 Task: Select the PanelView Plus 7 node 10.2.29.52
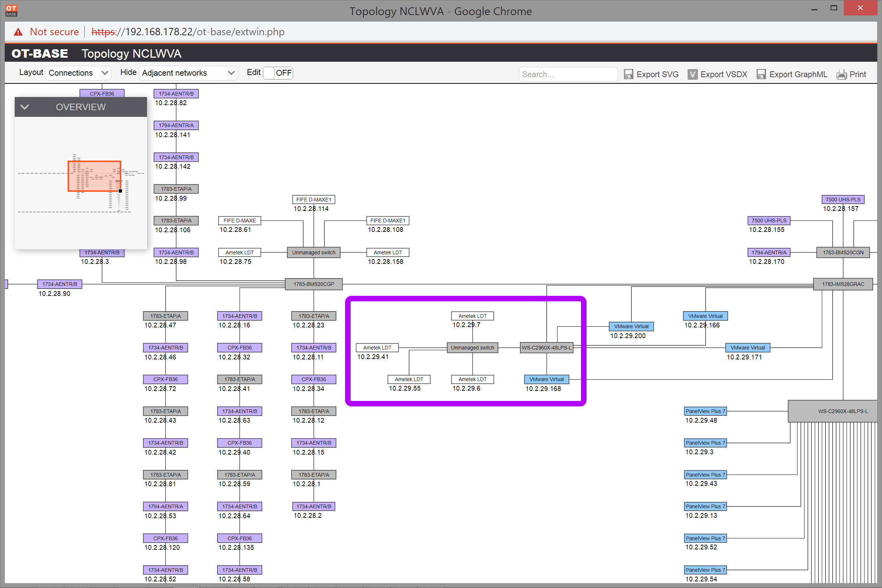tap(705, 538)
